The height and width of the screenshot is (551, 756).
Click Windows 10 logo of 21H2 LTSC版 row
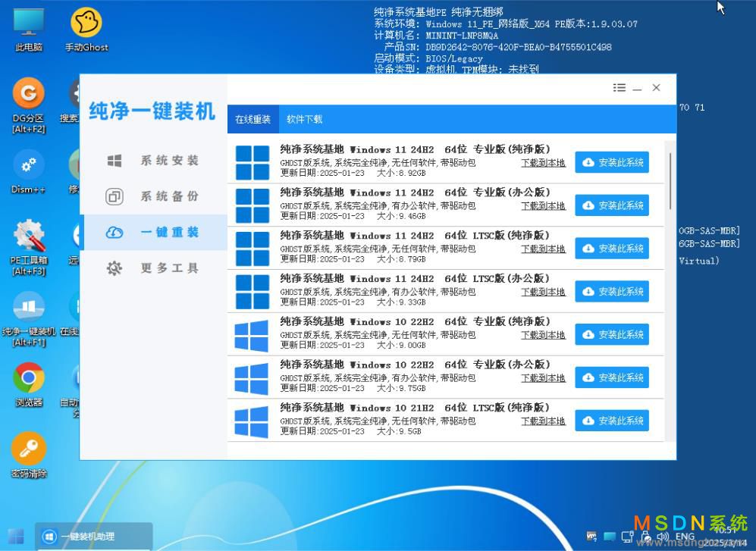(251, 422)
